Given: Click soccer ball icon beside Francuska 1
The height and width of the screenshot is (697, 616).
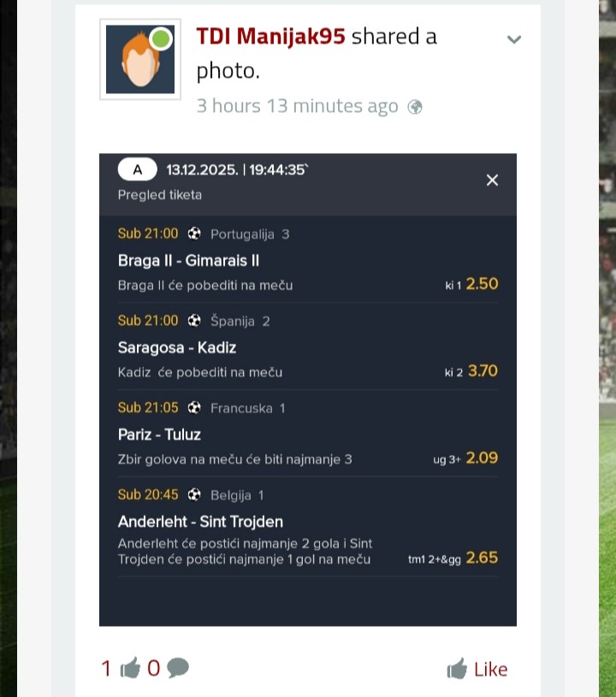Looking at the screenshot, I should click(194, 408).
